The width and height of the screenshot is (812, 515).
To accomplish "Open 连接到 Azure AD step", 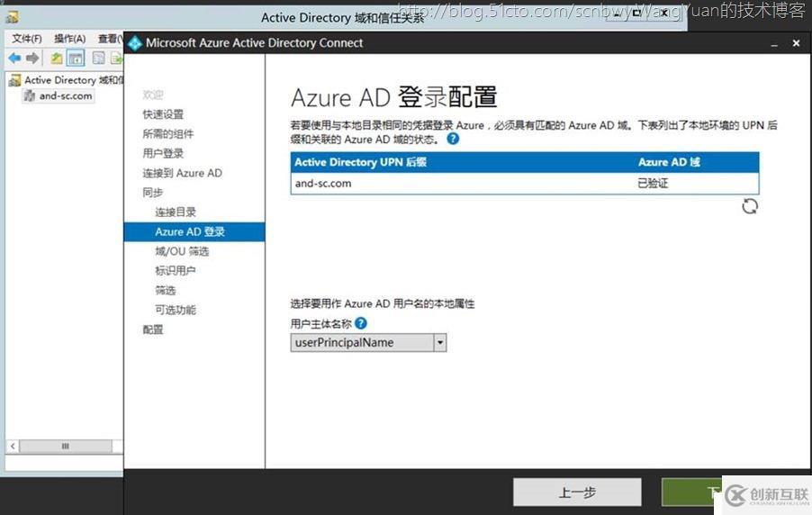I will [x=182, y=173].
